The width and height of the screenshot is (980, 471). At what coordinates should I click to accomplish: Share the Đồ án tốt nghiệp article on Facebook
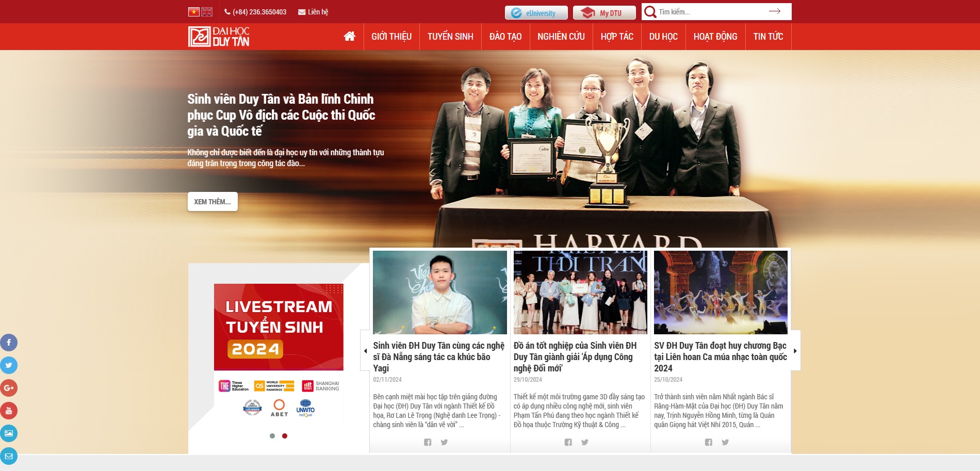tap(568, 442)
